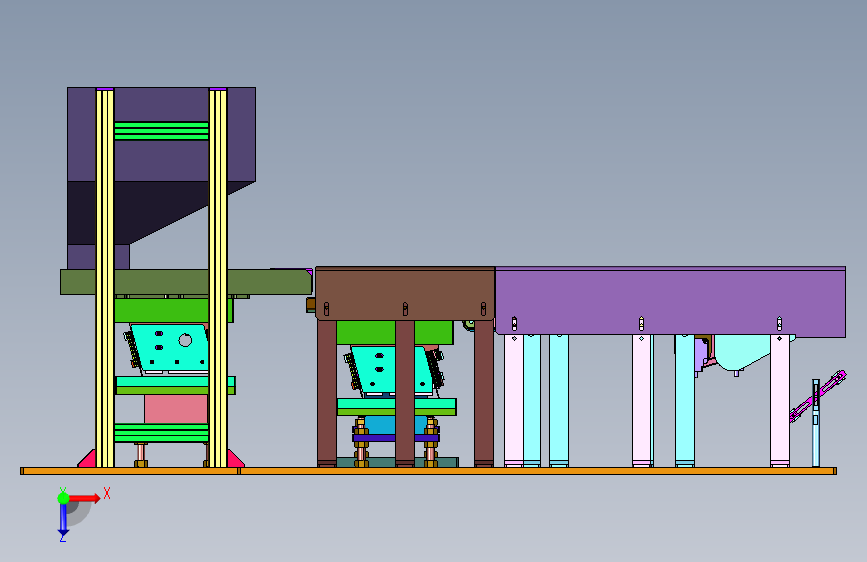The image size is (867, 562).
Task: Click the rightmost brown support leg
Action: (484, 393)
